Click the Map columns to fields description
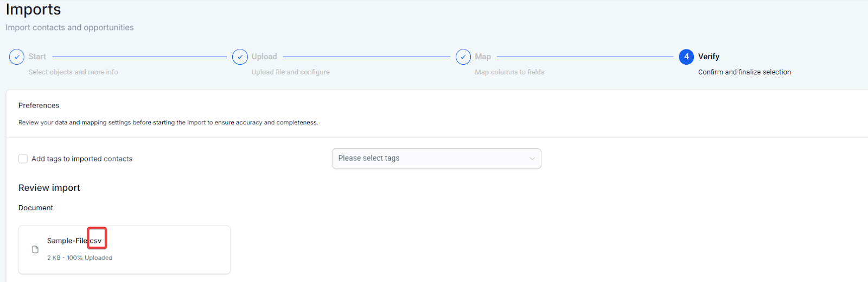This screenshot has width=868, height=282. (x=509, y=72)
